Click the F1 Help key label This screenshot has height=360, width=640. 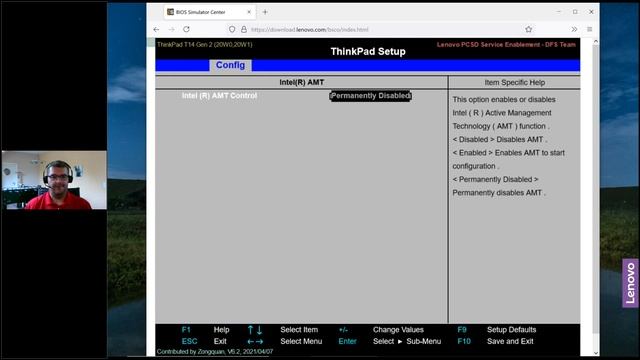[186, 330]
